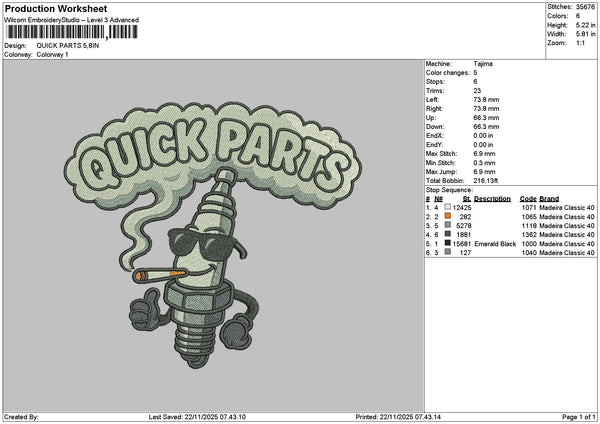Image resolution: width=600 pixels, height=424 pixels.
Task: Click the Stitches count 35676
Action: click(585, 7)
